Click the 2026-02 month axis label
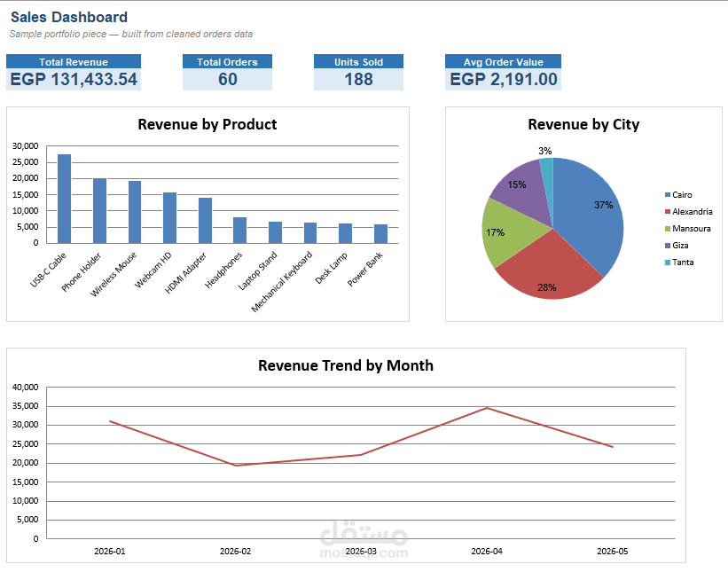Viewport: 728px width, 572px height. click(235, 551)
